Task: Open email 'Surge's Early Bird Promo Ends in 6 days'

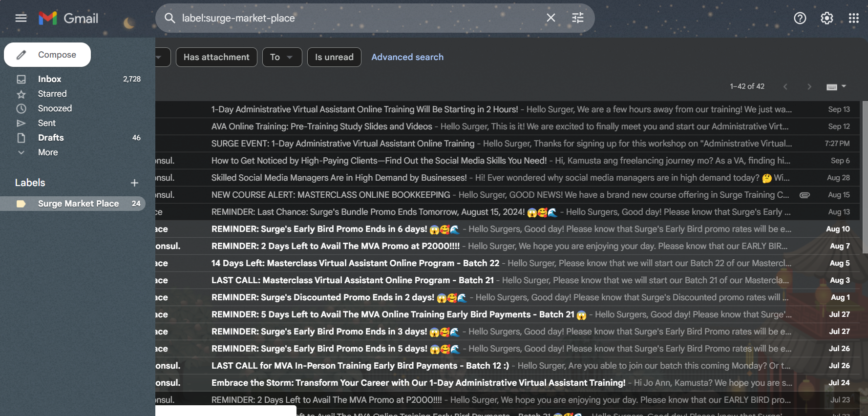Action: tap(508, 229)
